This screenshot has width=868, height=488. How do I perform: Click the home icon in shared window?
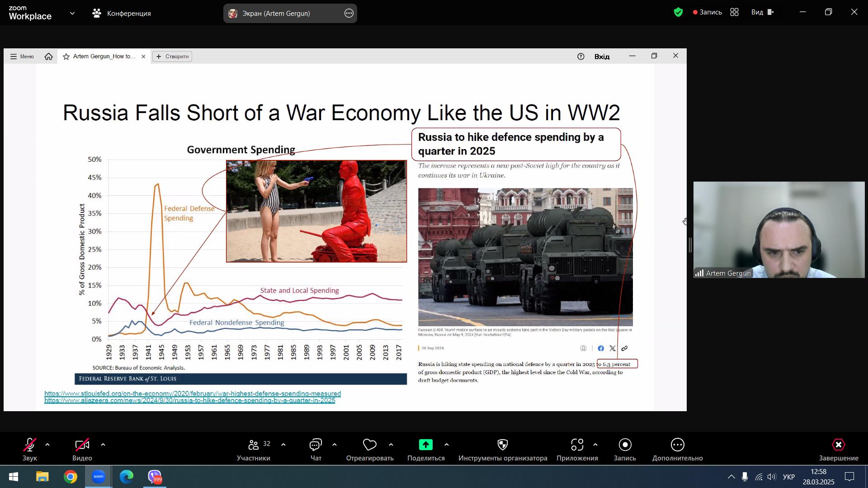tap(49, 56)
